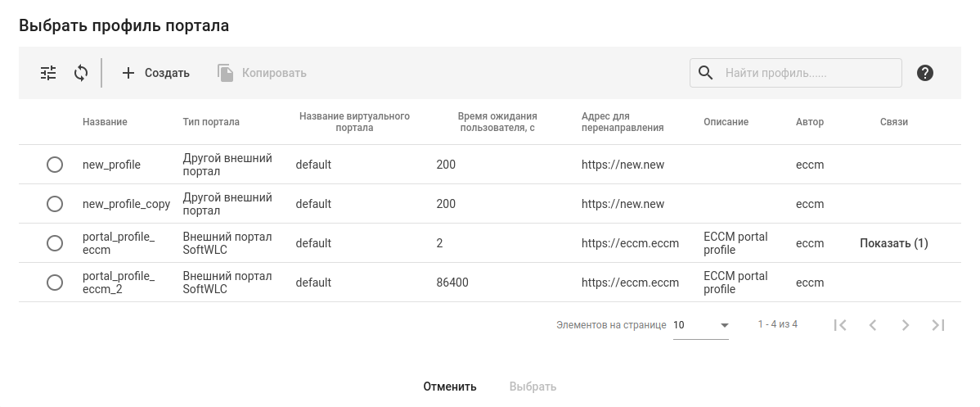Sort by Тип портала column header
The height and width of the screenshot is (407, 980).
coord(211,122)
